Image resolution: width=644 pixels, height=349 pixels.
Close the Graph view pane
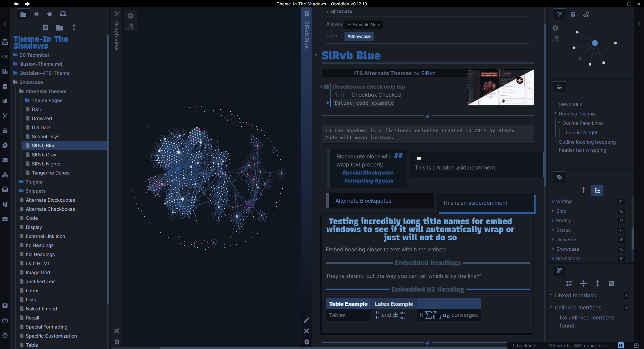point(117,331)
